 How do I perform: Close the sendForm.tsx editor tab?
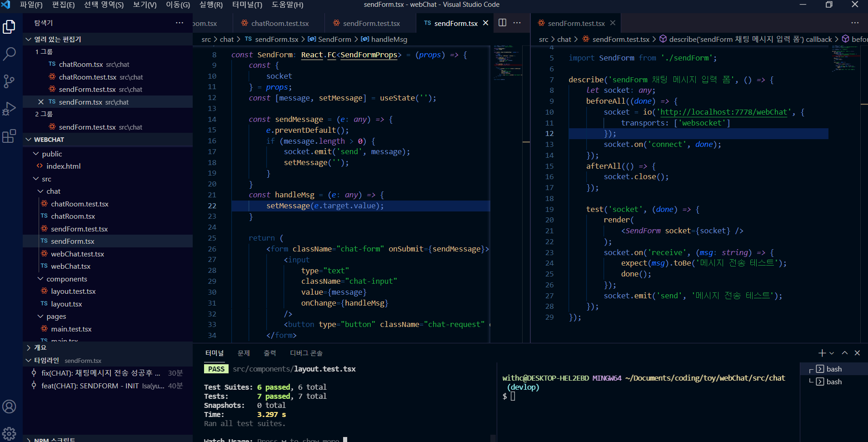pyautogui.click(x=485, y=23)
